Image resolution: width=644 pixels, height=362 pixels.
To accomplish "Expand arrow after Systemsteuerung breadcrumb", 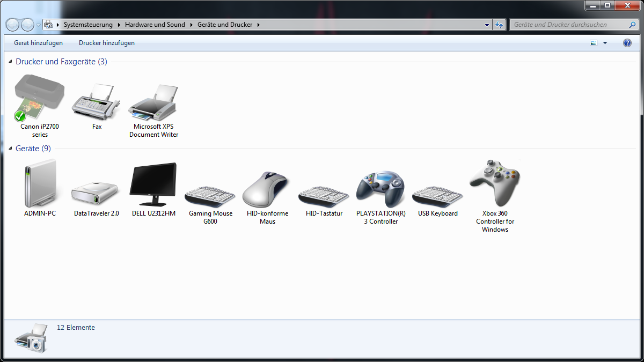I will click(119, 25).
